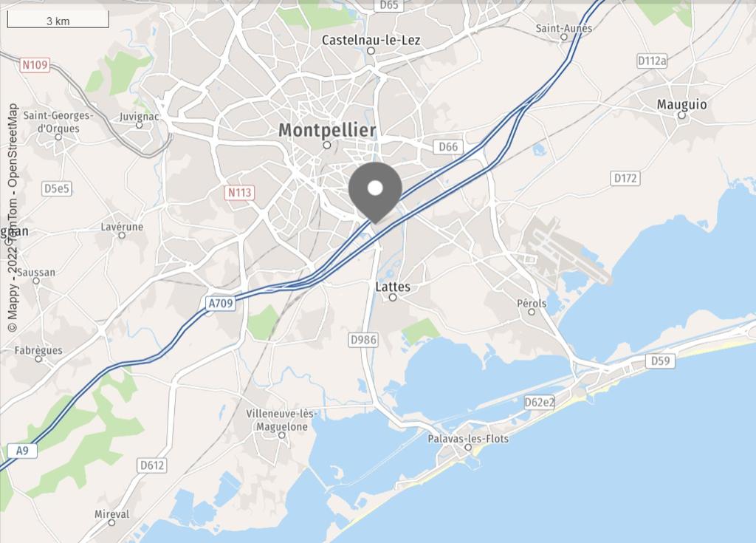
Task: Select the Villeneuve-lès-Maguelone label
Action: click(x=281, y=420)
